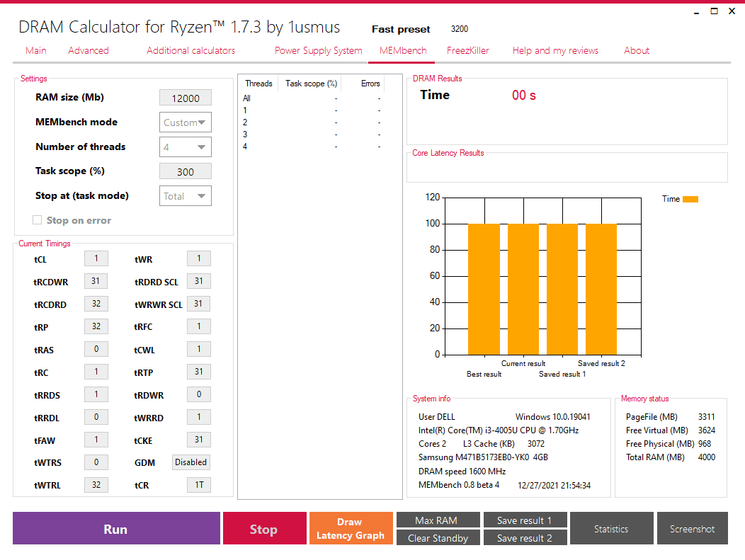
Task: Toggle the Stop on error checkbox
Action: [x=37, y=220]
